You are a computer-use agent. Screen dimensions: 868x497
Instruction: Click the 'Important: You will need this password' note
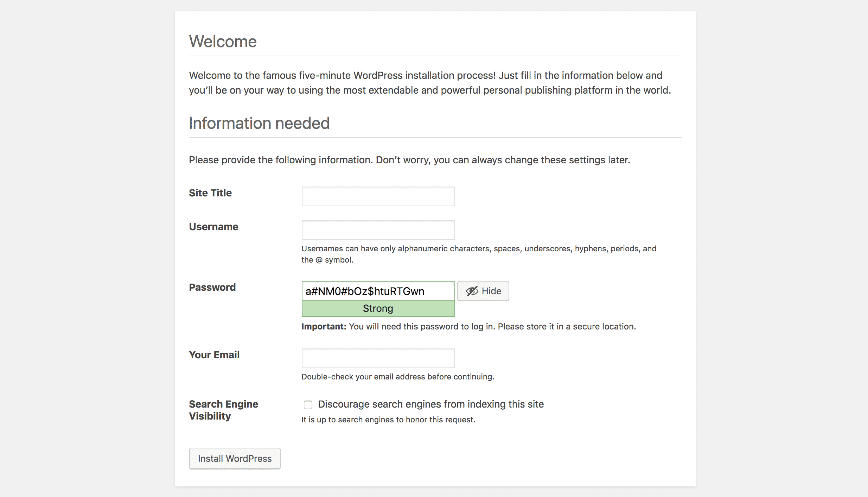[468, 327]
